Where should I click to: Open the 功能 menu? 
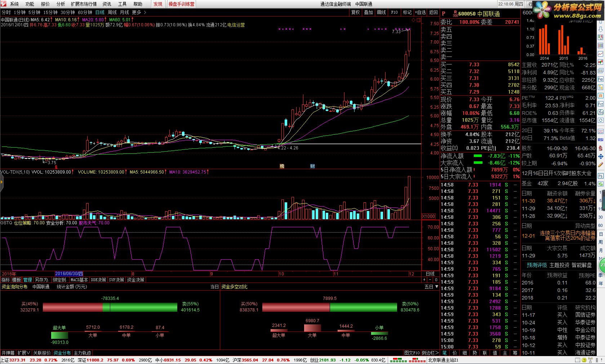coord(30,4)
